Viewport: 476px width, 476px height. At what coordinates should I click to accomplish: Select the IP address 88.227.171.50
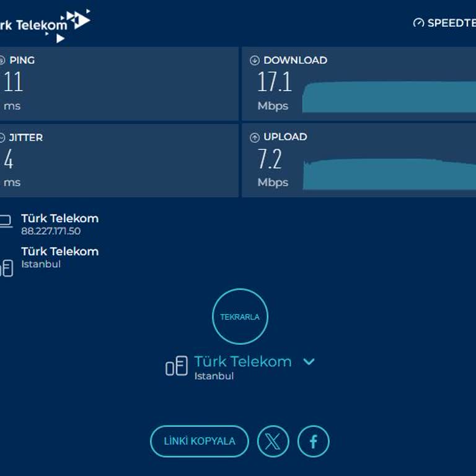[51, 231]
